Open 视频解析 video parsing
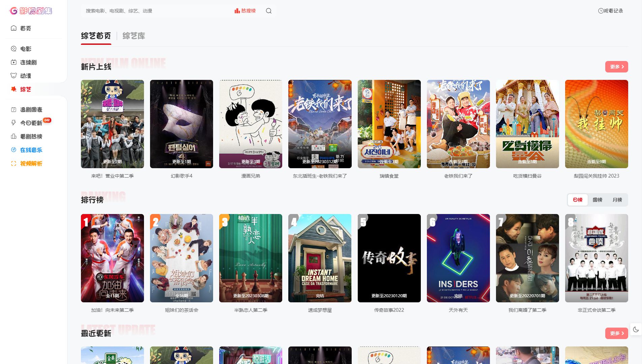Viewport: 642px width, 364px height. pyautogui.click(x=26, y=163)
